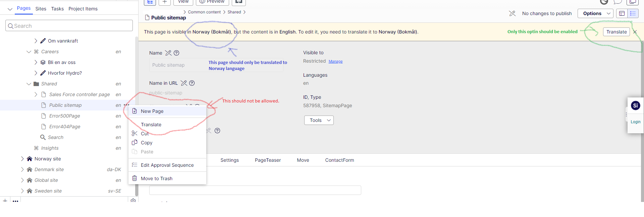Select New Page from the context menu

click(152, 111)
